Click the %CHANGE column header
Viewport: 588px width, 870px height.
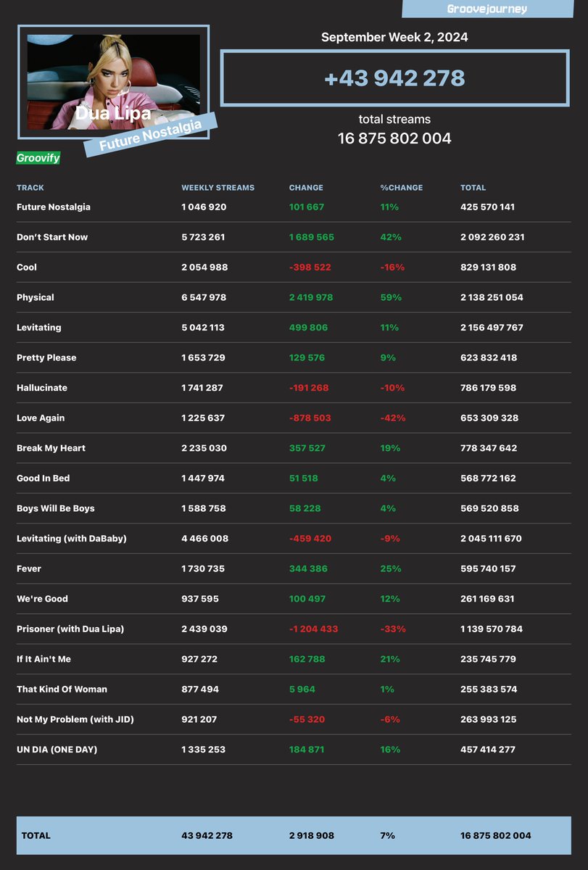pyautogui.click(x=402, y=188)
